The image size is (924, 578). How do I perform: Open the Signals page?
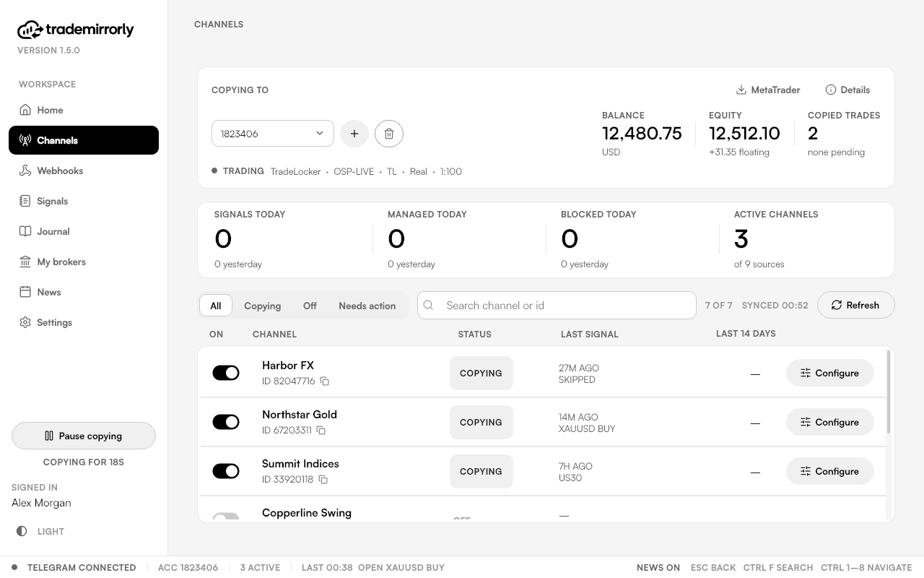point(84,201)
